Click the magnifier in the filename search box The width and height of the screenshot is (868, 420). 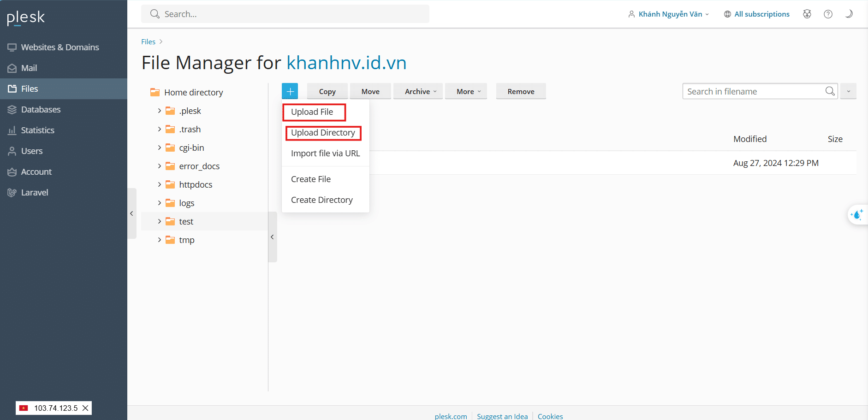point(830,91)
